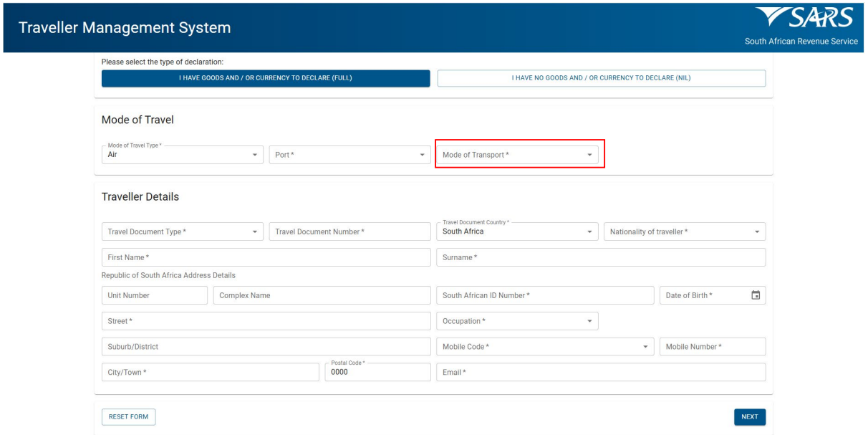Open the Occupation dropdown
Screen dimensions: 868x435
click(x=517, y=321)
